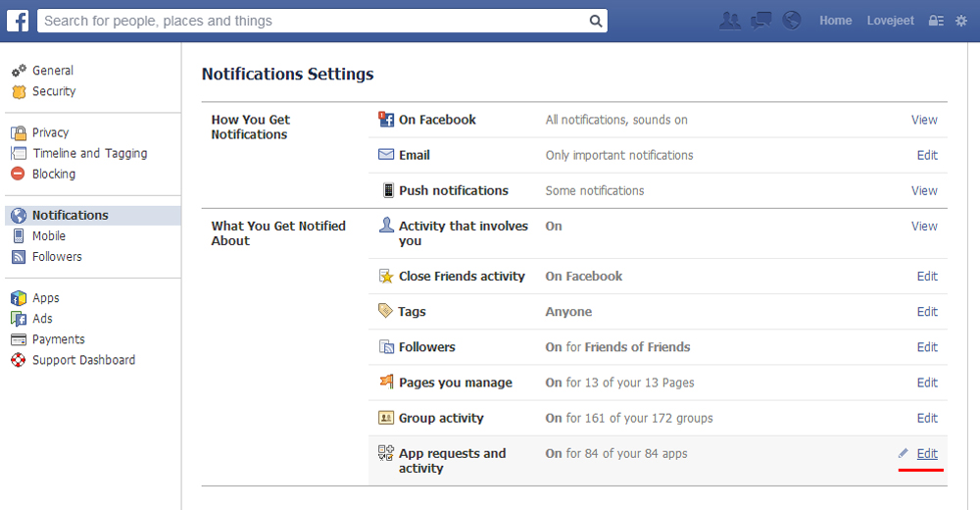Open the account settings gear icon
The image size is (980, 510).
961,21
